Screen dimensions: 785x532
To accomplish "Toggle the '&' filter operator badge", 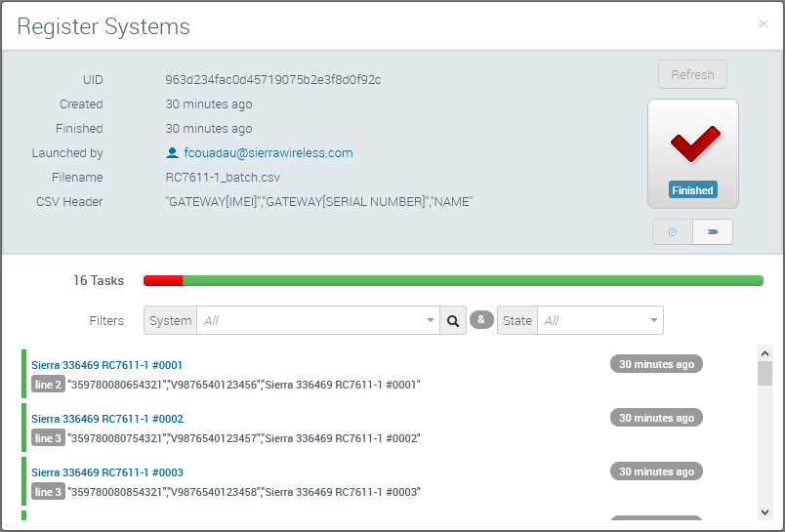I will pos(481,319).
